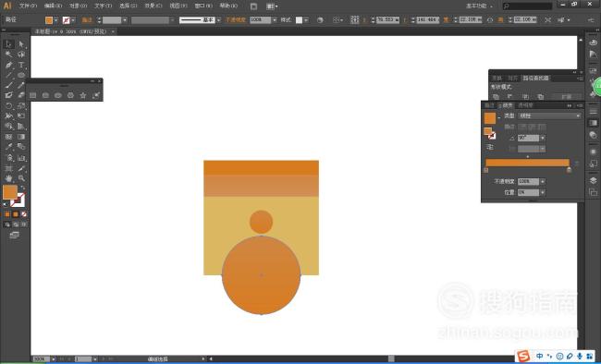Open gradient type dropdown showing 线性
Viewport: 601px width, 364px height.
(549, 115)
